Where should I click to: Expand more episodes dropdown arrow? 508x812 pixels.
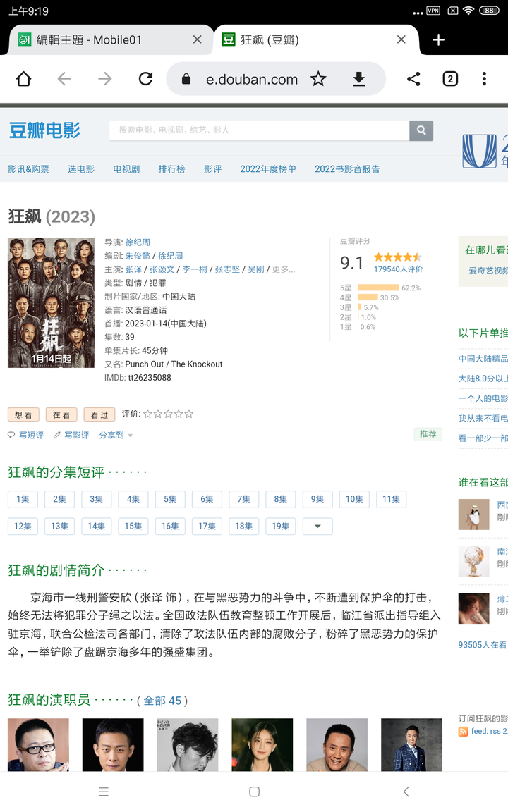point(317,526)
